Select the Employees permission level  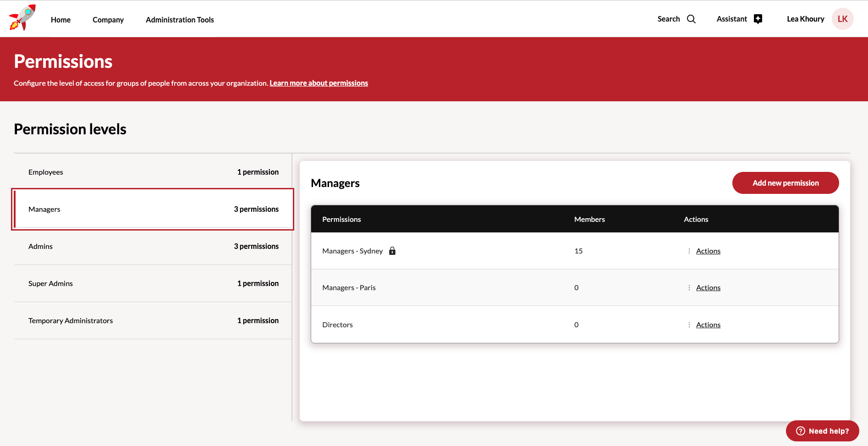pyautogui.click(x=153, y=172)
